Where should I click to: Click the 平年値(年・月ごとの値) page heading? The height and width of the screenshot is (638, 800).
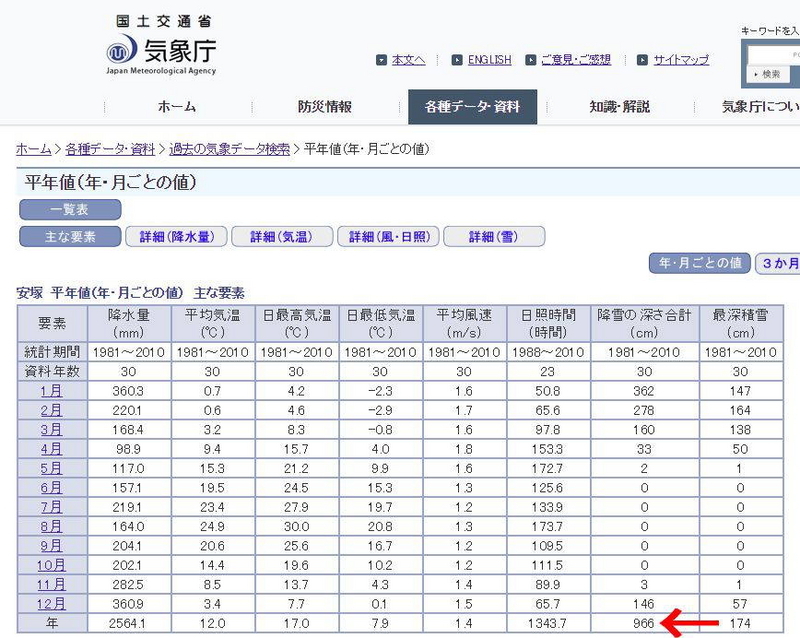click(x=111, y=183)
